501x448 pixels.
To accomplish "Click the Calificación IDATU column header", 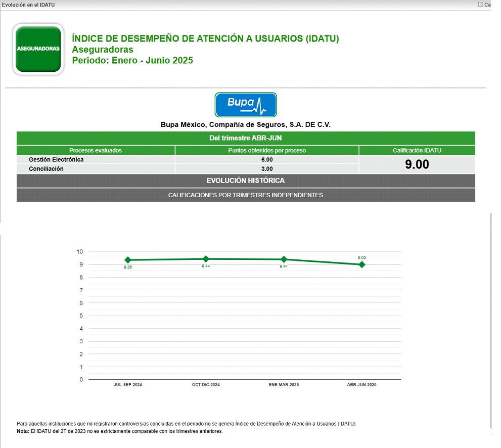I will tap(417, 150).
